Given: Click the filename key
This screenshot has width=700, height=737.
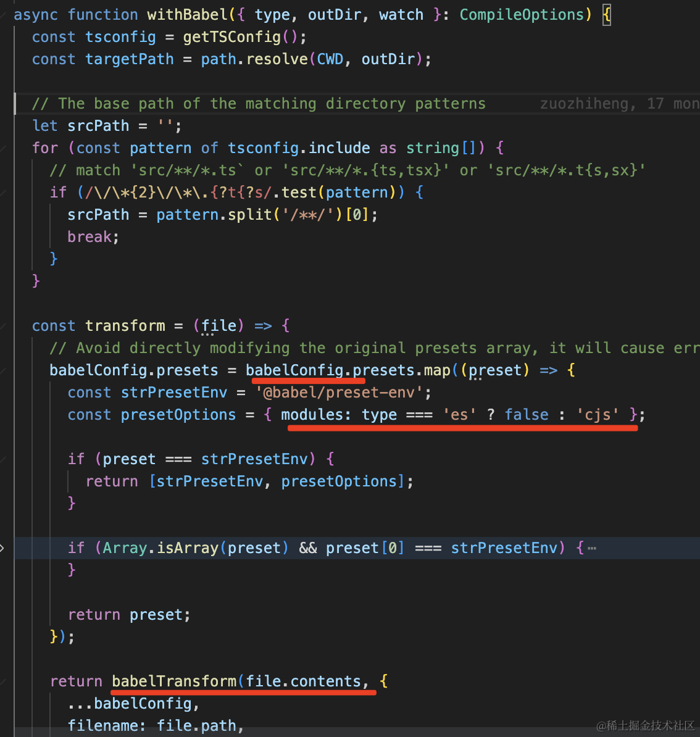Looking at the screenshot, I should tap(102, 726).
